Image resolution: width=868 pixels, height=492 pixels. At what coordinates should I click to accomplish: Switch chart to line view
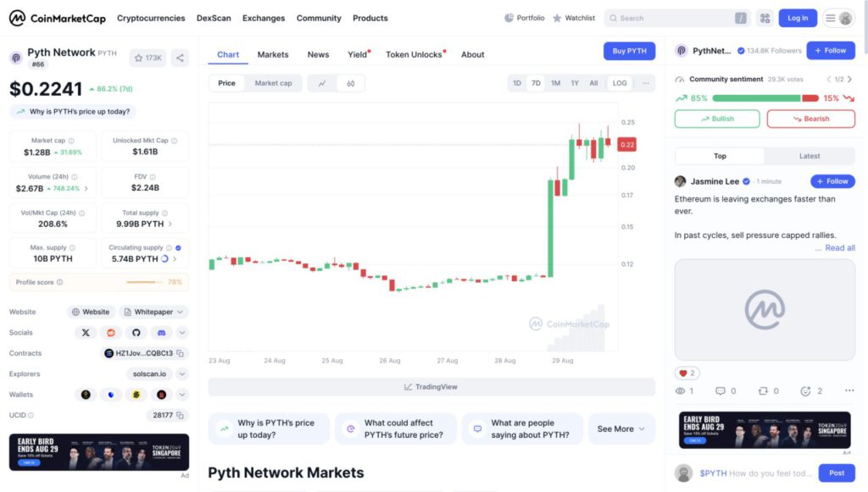point(322,83)
